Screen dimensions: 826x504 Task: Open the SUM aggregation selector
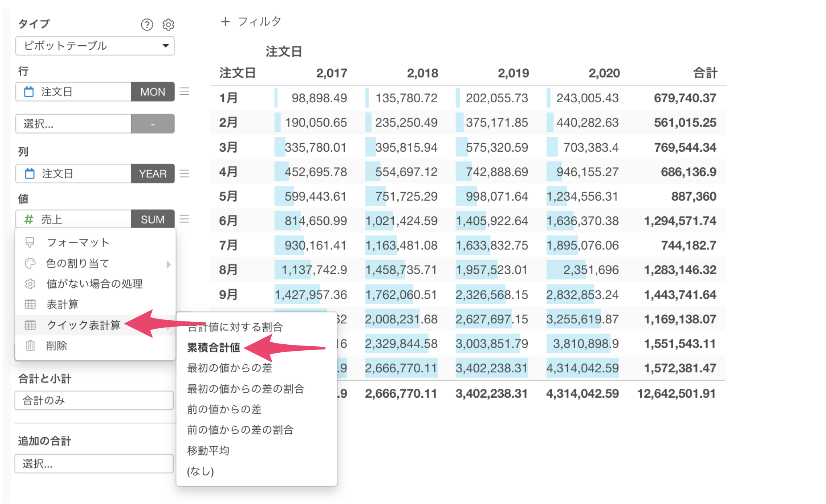(153, 219)
